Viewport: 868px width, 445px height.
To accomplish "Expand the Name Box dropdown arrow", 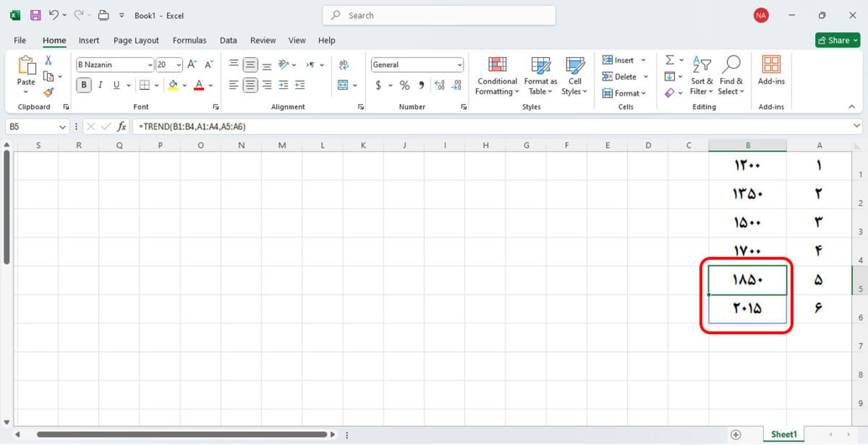I will (x=62, y=127).
